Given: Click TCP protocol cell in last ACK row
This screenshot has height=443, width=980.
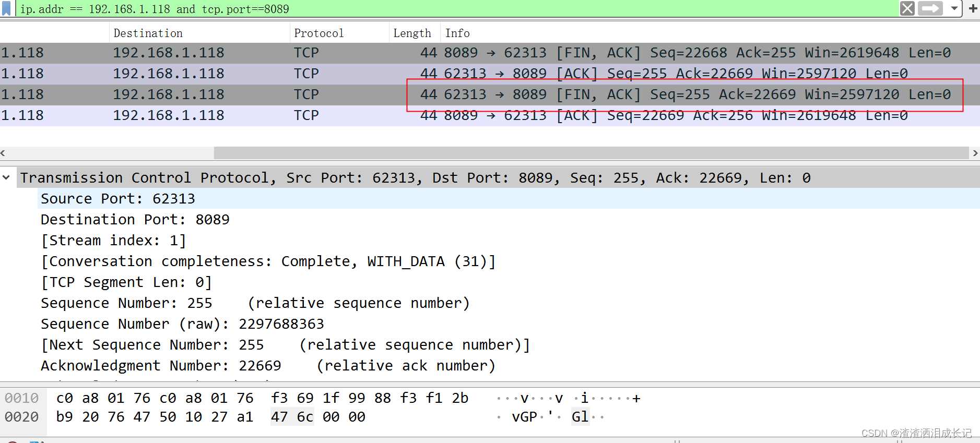Looking at the screenshot, I should coord(306,115).
